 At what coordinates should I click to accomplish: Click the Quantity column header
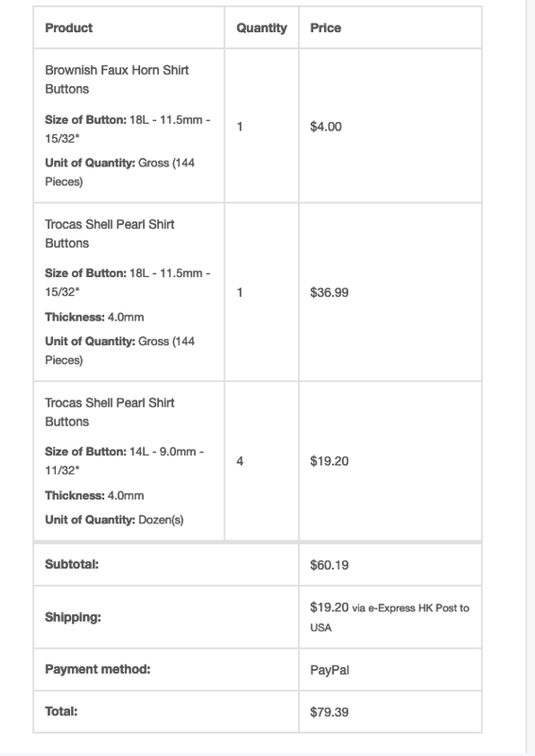(262, 28)
